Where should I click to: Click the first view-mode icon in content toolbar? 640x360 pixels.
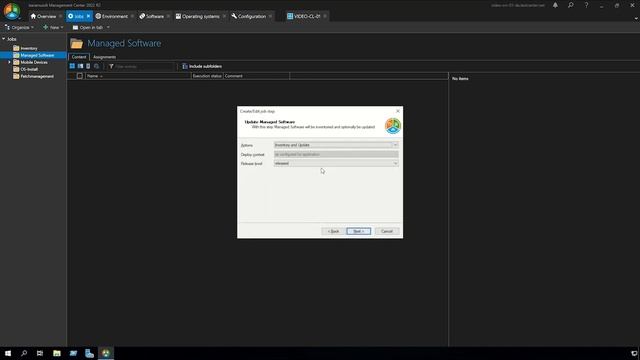[72, 66]
